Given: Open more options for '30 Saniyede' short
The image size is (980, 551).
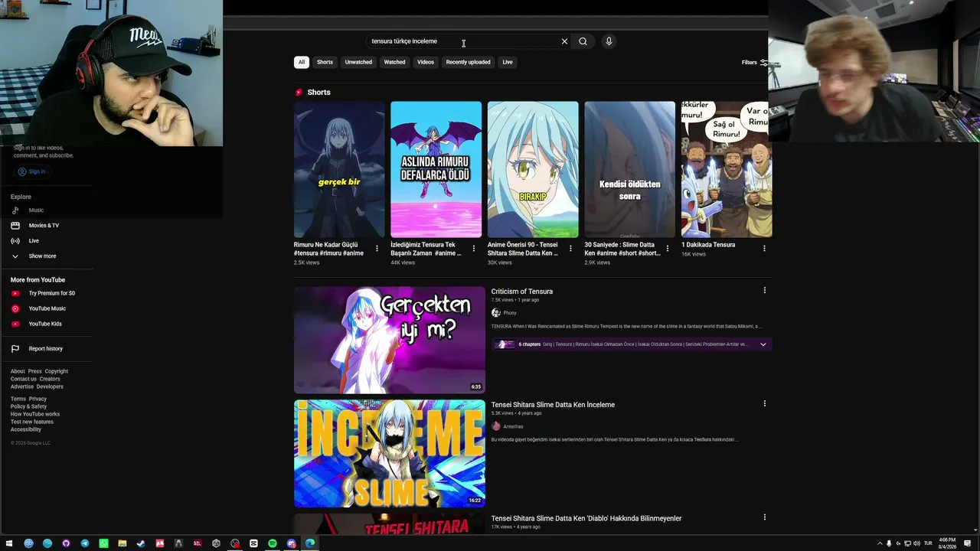Looking at the screenshot, I should coord(667,249).
